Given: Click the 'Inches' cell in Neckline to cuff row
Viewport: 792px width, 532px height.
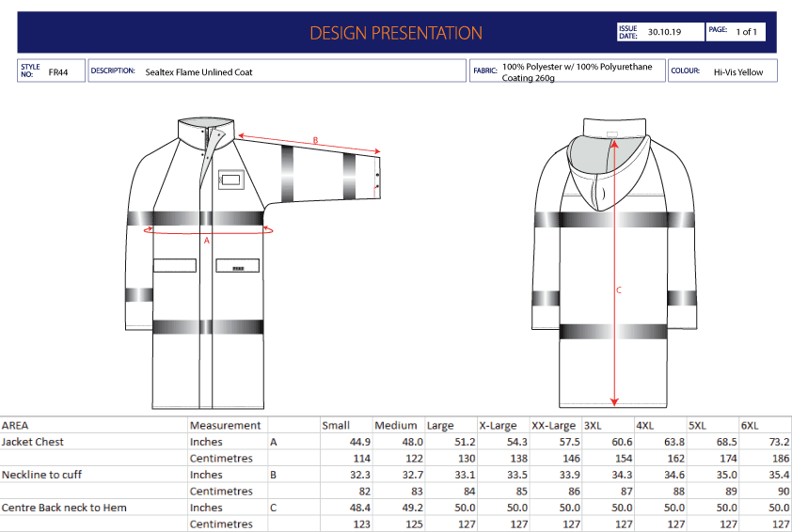Looking at the screenshot, I should 206,475.
